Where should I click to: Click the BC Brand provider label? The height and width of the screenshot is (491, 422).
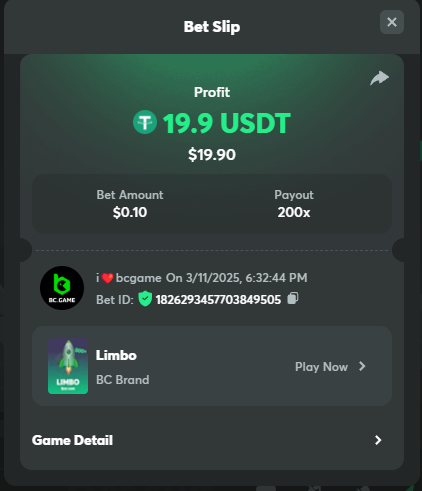123,380
